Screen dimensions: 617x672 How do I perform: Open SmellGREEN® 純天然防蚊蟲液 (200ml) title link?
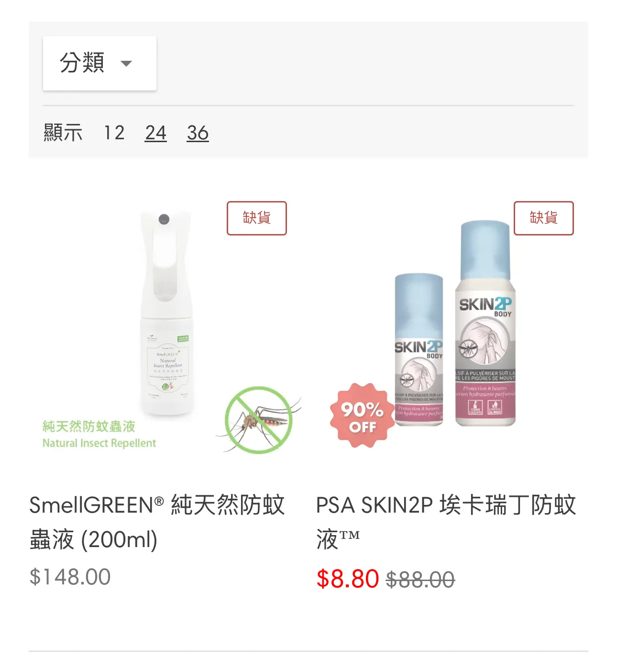157,522
